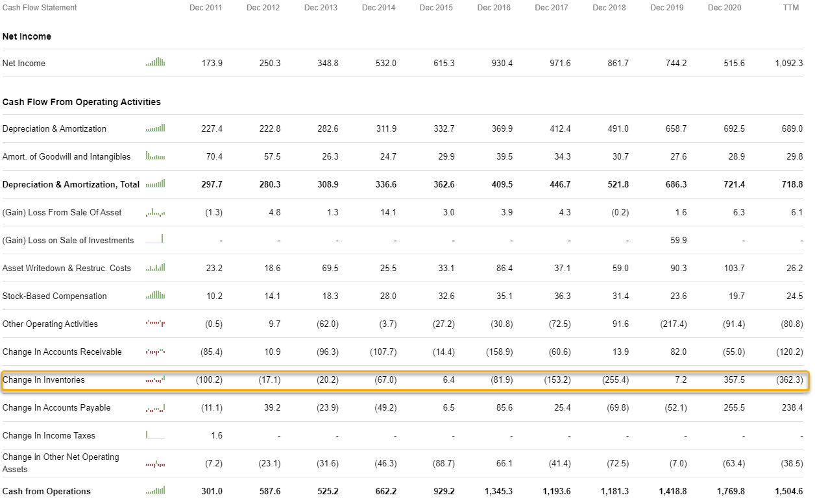Click the Other Operating Activities sparkline icon

click(155, 323)
